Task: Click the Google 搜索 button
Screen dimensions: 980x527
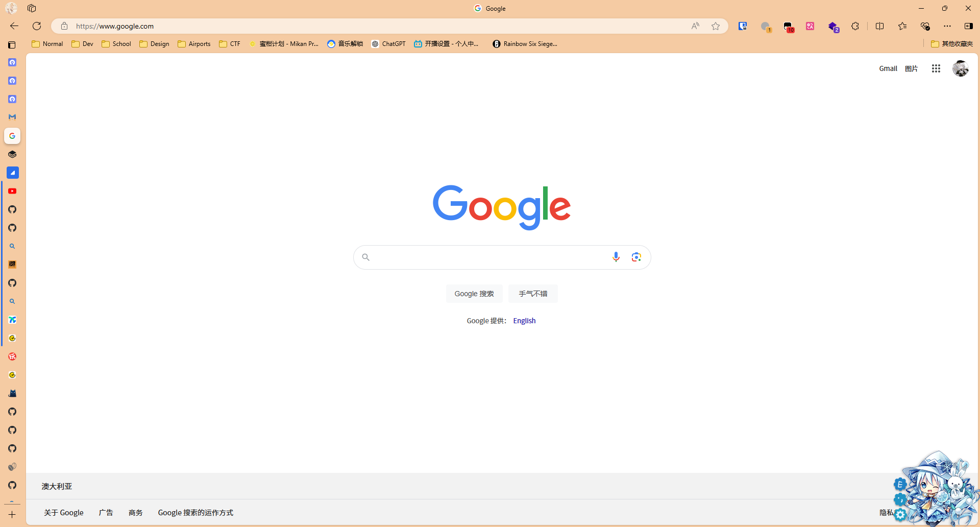Action: click(x=474, y=294)
